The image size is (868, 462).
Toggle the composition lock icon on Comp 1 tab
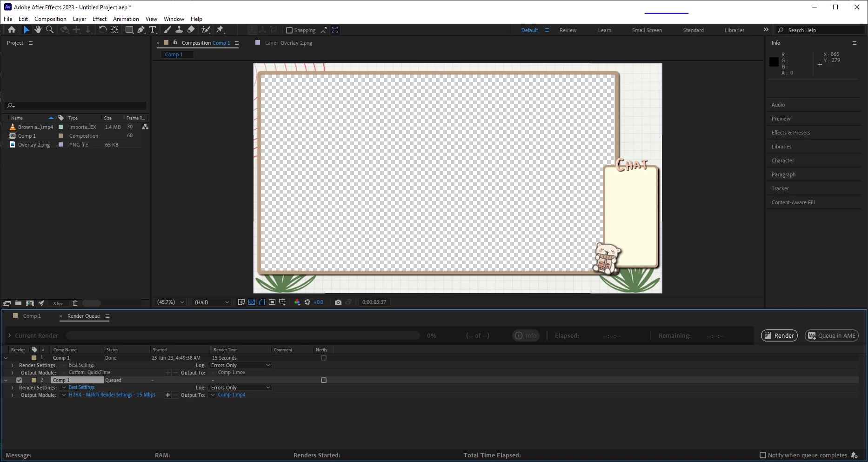point(175,42)
